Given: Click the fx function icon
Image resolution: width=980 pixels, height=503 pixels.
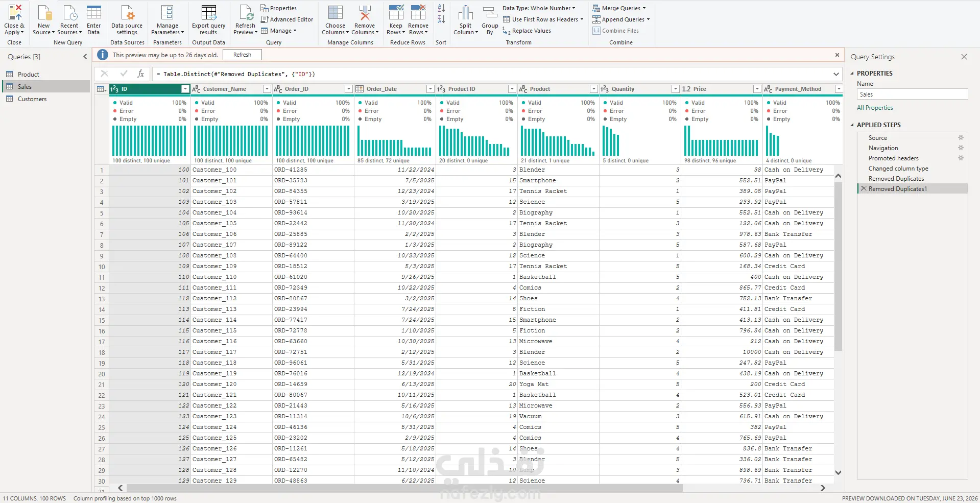Looking at the screenshot, I should click(141, 74).
